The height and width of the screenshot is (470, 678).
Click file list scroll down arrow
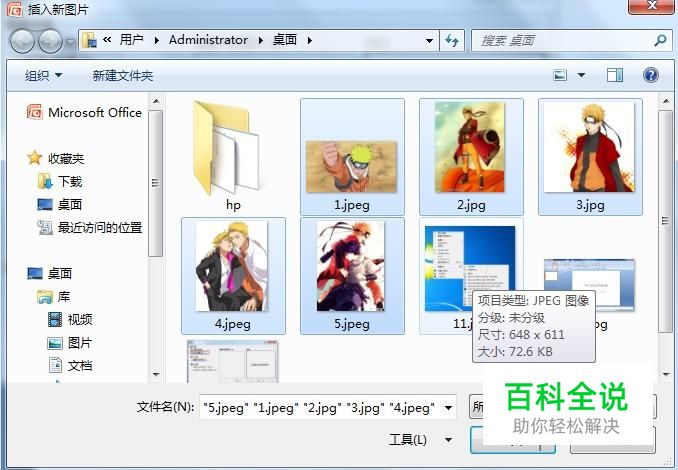point(666,374)
